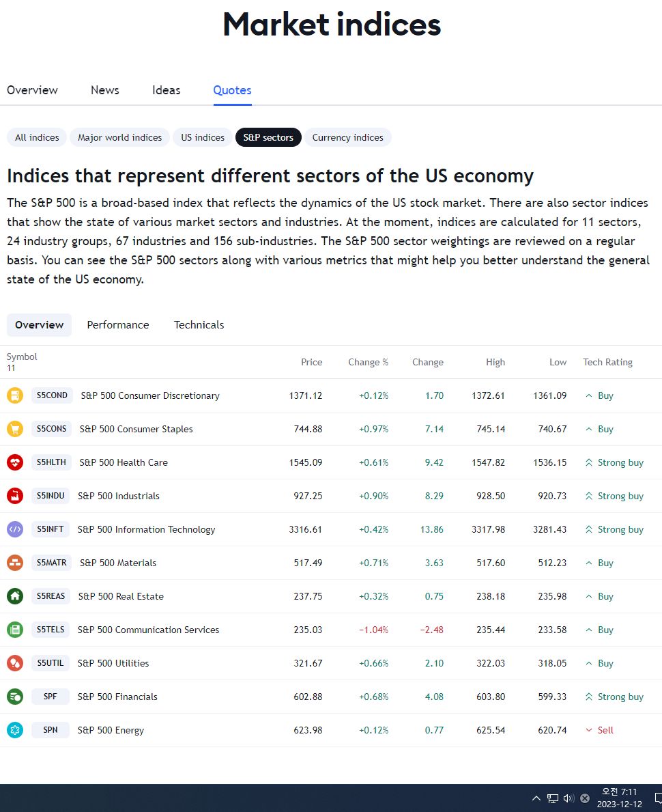662x812 pixels.
Task: Sort table by Price column
Action: click(x=312, y=362)
